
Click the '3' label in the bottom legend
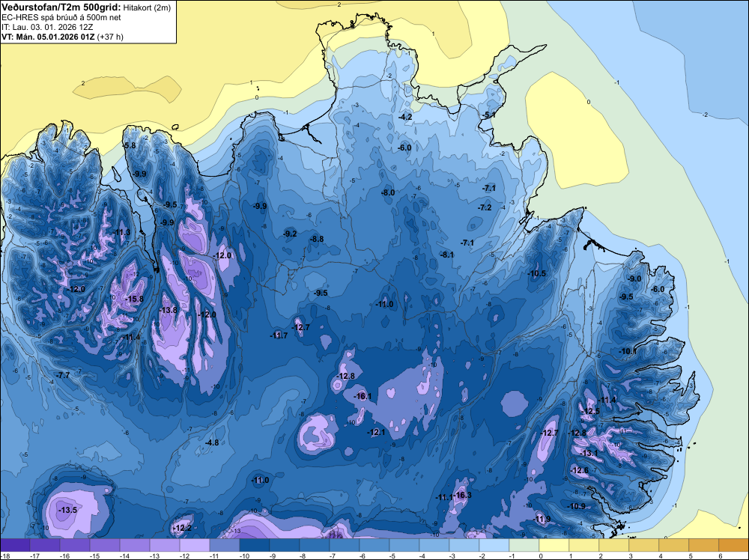pos(629,556)
